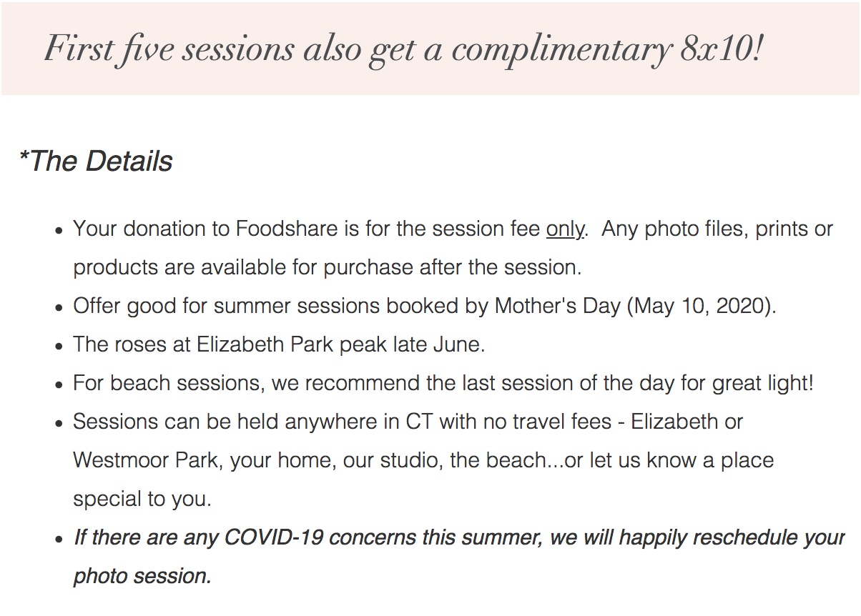Click the "special to you." text
This screenshot has height=616, width=861.
(x=142, y=500)
